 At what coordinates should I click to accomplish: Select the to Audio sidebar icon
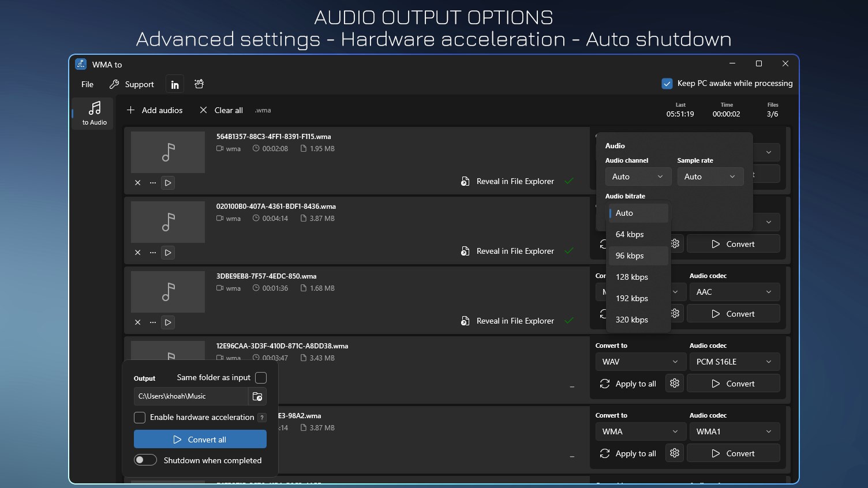95,113
